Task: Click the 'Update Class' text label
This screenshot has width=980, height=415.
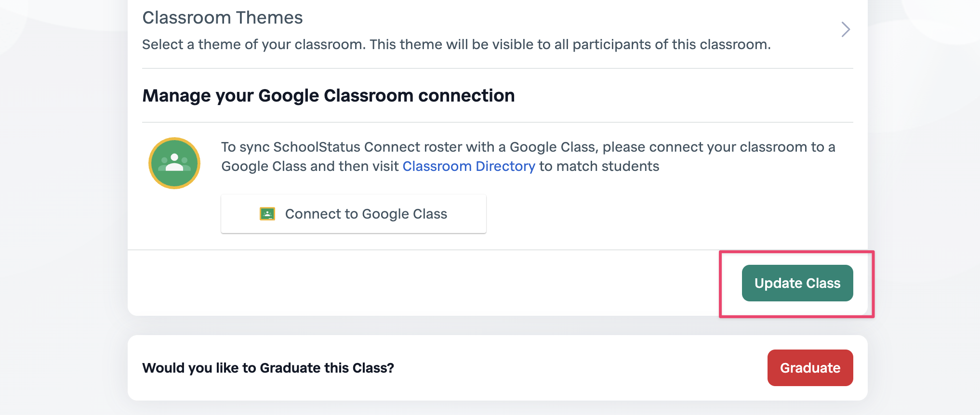Action: click(797, 283)
